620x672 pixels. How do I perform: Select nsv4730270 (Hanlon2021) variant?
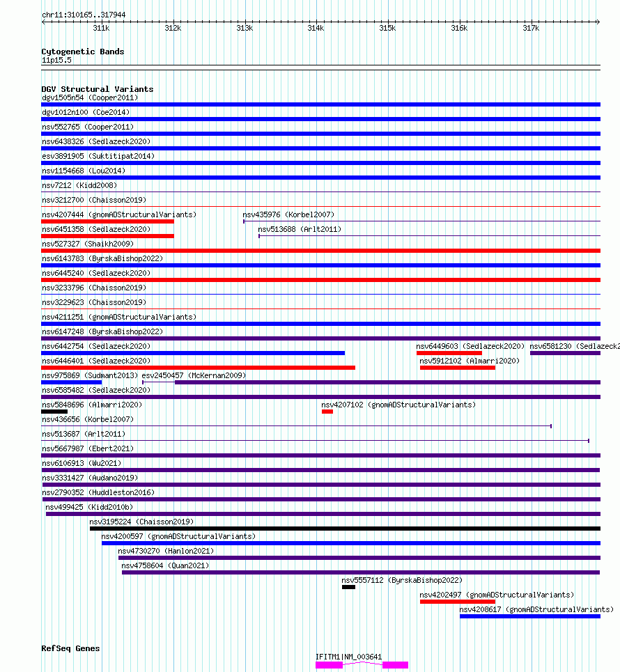166,551
